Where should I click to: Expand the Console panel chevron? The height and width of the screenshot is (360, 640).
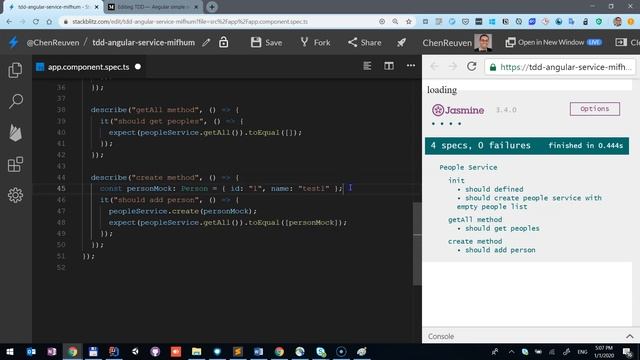[x=630, y=336]
